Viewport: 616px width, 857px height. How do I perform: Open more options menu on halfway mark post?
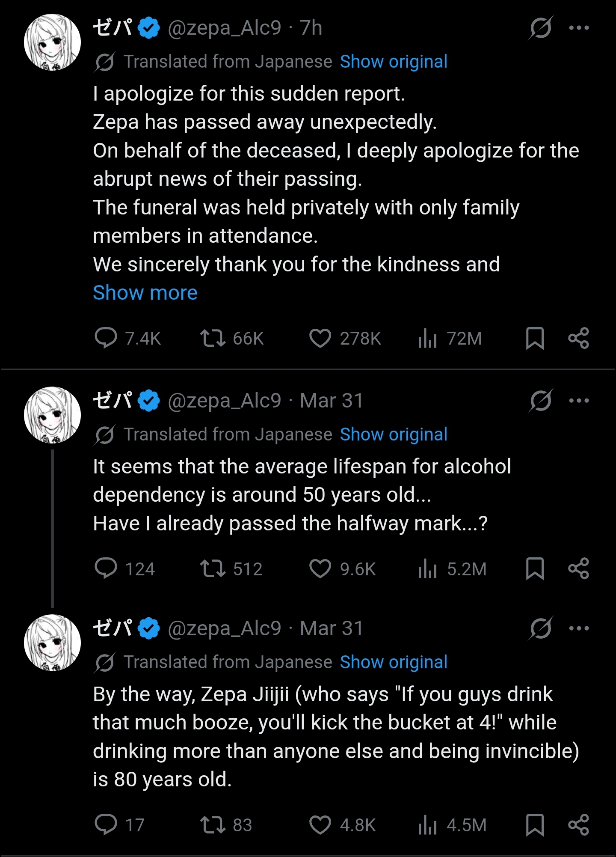579,401
